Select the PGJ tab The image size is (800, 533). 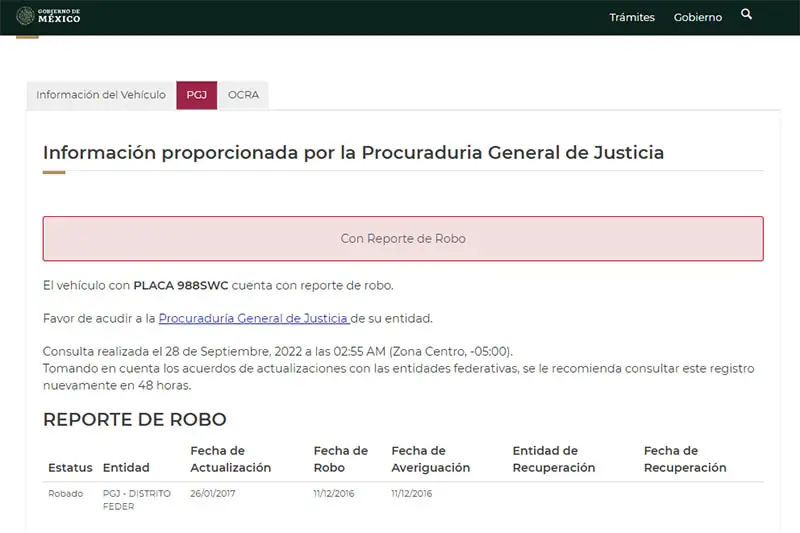tap(196, 95)
